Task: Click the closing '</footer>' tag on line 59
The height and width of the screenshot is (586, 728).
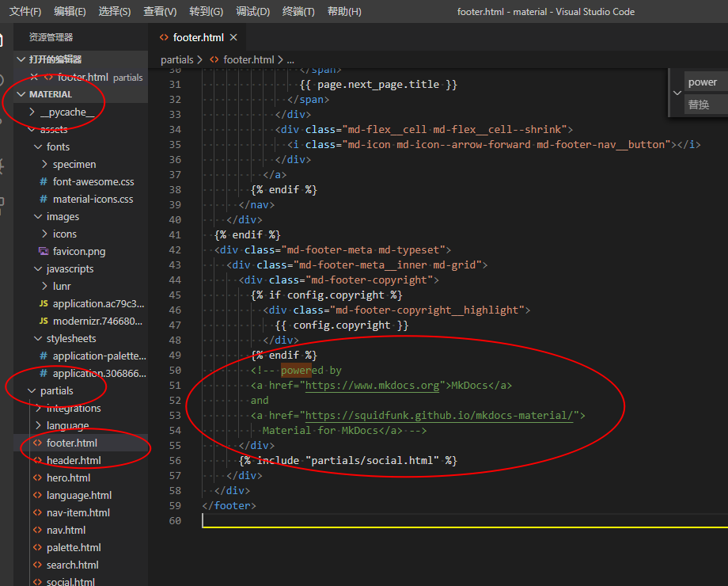Action: coord(229,505)
